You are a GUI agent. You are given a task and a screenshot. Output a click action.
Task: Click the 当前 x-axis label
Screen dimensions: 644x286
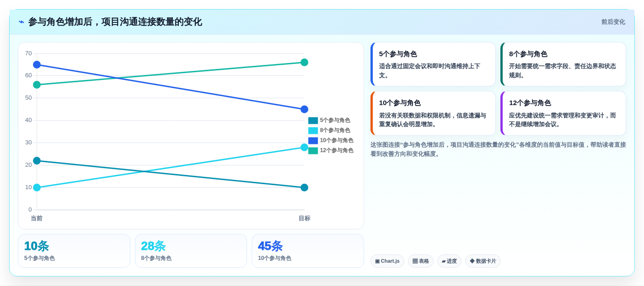coord(37,218)
